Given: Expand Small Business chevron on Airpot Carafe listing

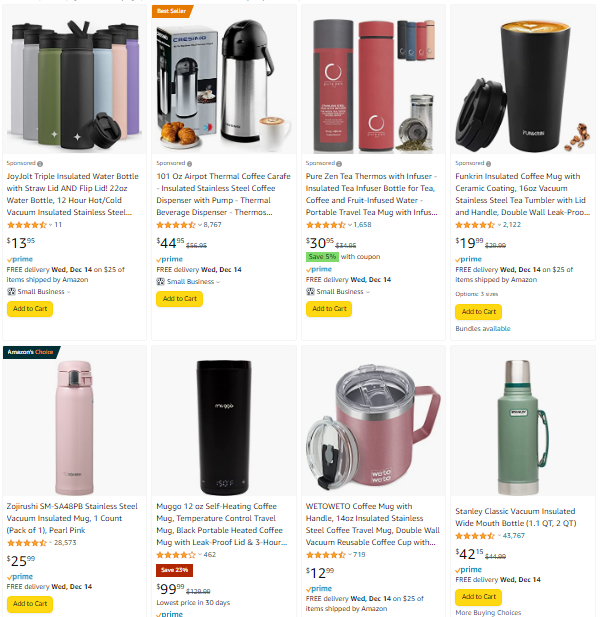Looking at the screenshot, I should pos(218,282).
